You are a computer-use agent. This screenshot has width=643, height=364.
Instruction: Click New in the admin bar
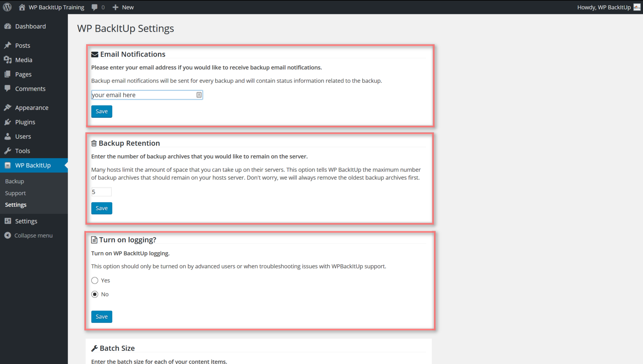point(128,7)
